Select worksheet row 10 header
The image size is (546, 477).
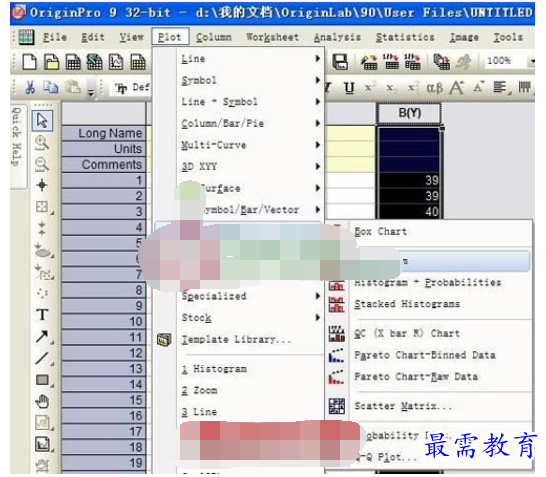coord(104,321)
